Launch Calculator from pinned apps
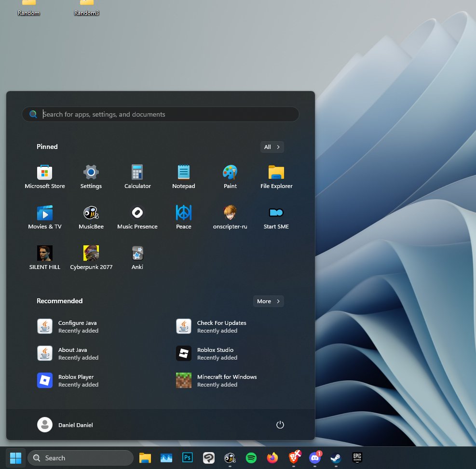 (137, 177)
